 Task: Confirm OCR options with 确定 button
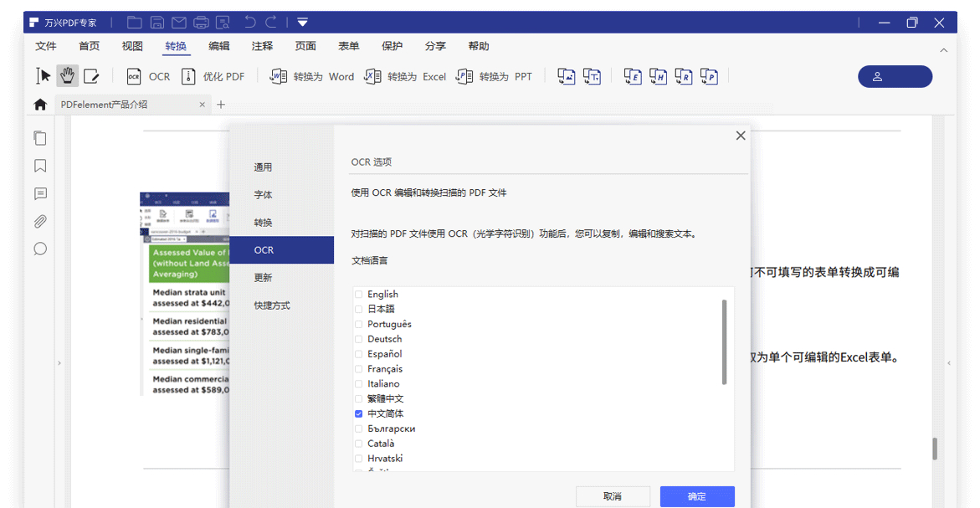pyautogui.click(x=696, y=495)
